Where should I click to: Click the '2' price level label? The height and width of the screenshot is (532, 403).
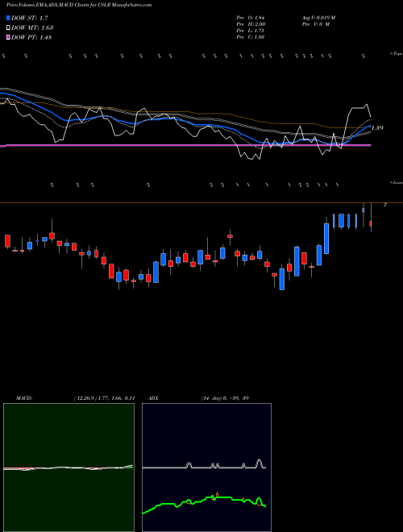coord(385,205)
